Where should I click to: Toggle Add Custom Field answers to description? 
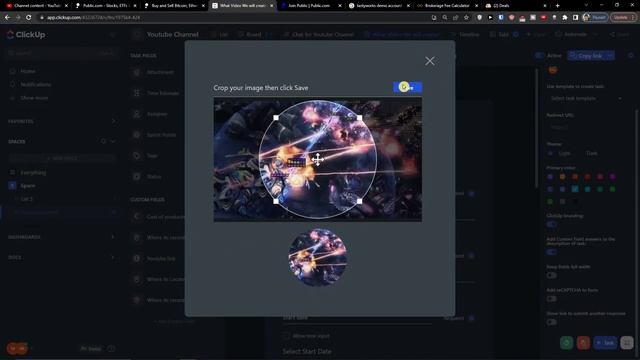click(x=552, y=252)
